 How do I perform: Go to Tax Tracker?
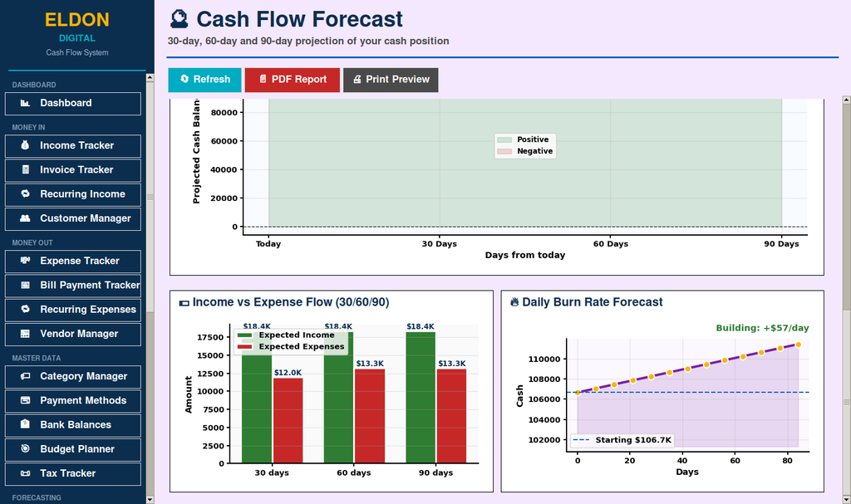pos(73,473)
